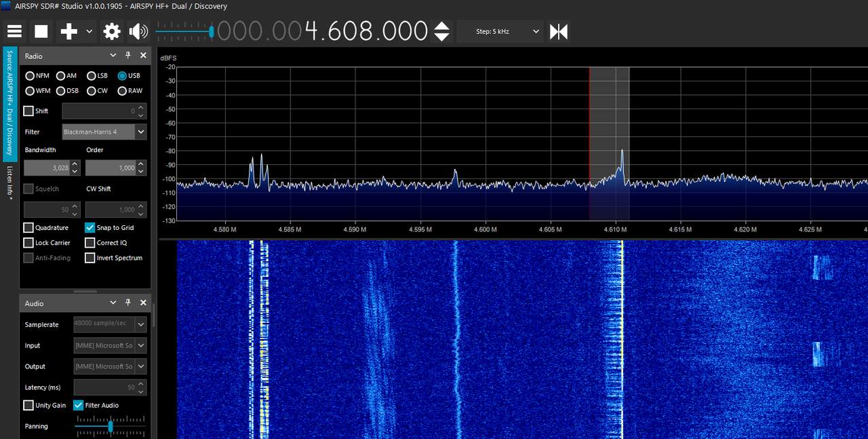The image size is (868, 439).
Task: Open the Step: 5 kHz dropdown
Action: 500,31
